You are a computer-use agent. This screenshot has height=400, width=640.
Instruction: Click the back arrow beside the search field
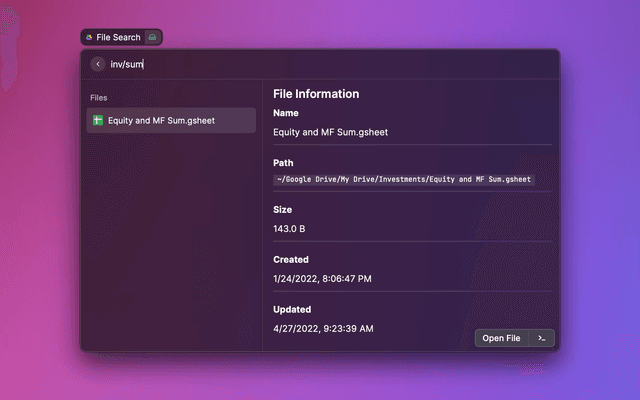(98, 64)
